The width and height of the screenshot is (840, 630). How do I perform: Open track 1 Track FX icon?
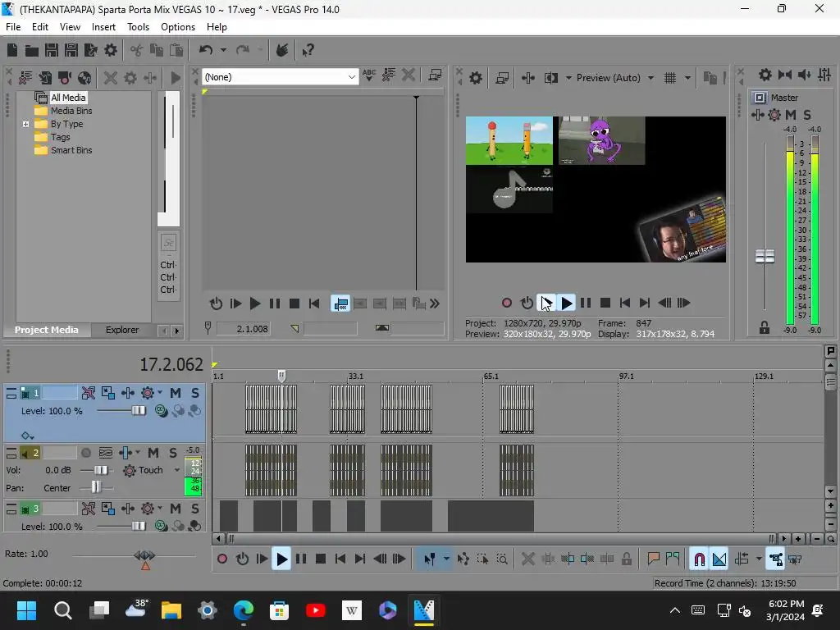[x=128, y=393]
